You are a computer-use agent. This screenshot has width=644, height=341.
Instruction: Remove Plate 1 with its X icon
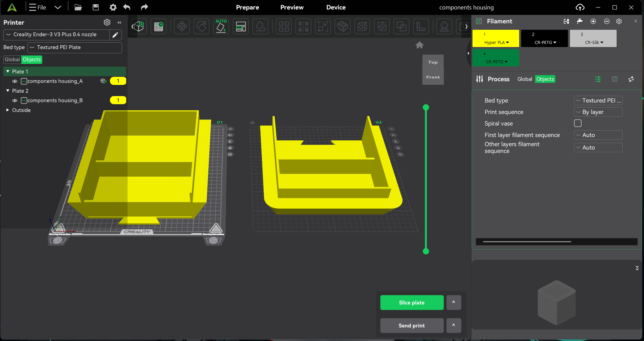pyautogui.click(x=230, y=129)
